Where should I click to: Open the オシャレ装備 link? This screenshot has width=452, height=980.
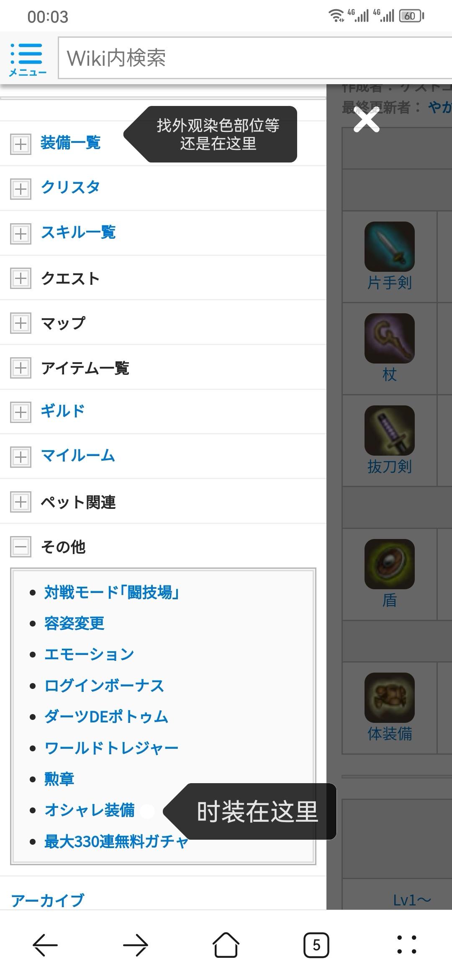(90, 810)
